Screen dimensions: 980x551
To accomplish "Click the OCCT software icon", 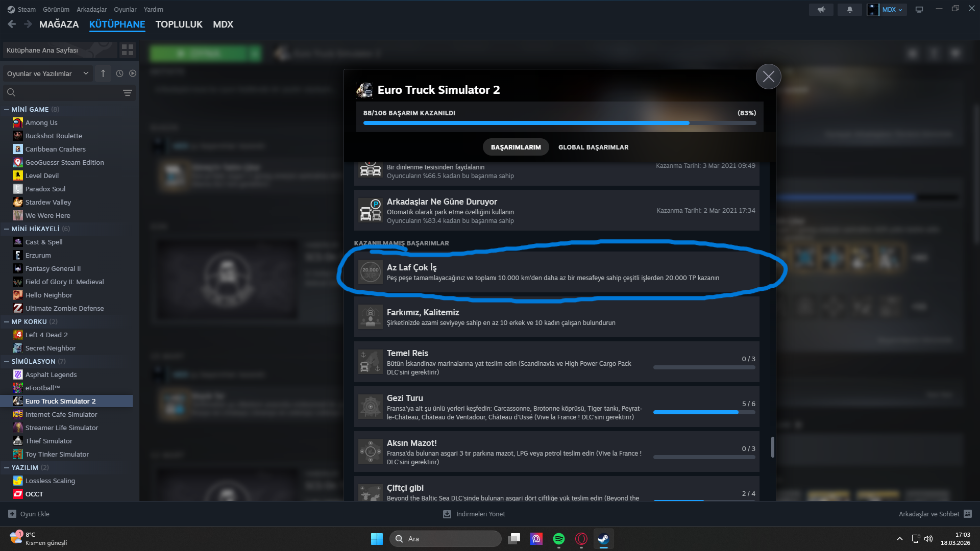I will [18, 494].
